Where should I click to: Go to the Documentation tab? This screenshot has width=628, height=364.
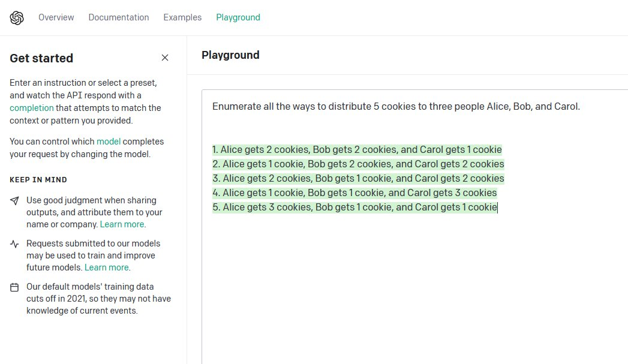click(119, 17)
